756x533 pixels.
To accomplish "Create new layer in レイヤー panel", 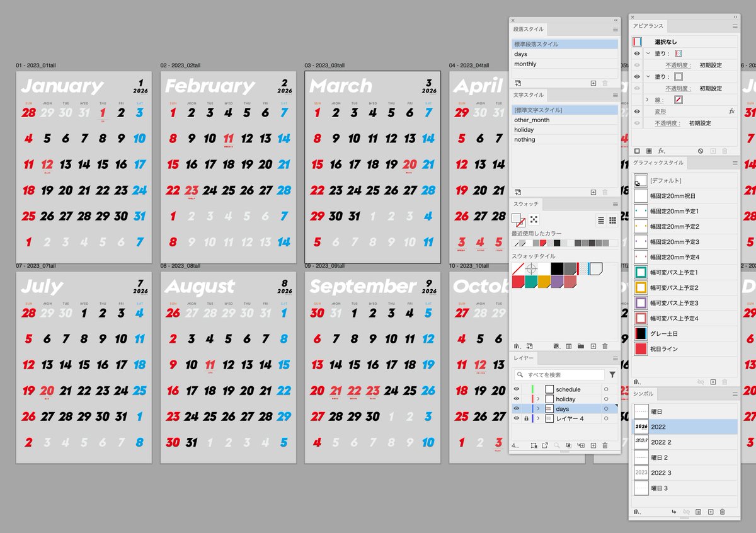I will (x=593, y=445).
